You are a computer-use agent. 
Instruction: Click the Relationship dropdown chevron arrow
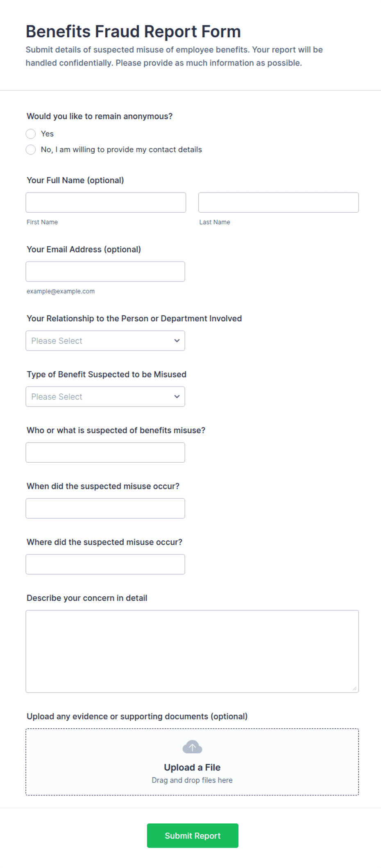(177, 341)
